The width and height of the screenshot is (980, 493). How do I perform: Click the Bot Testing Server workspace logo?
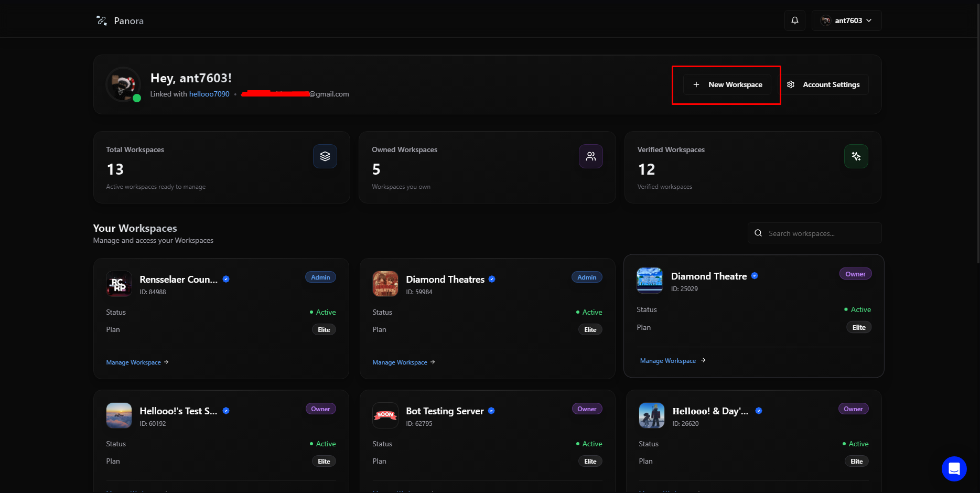[385, 415]
